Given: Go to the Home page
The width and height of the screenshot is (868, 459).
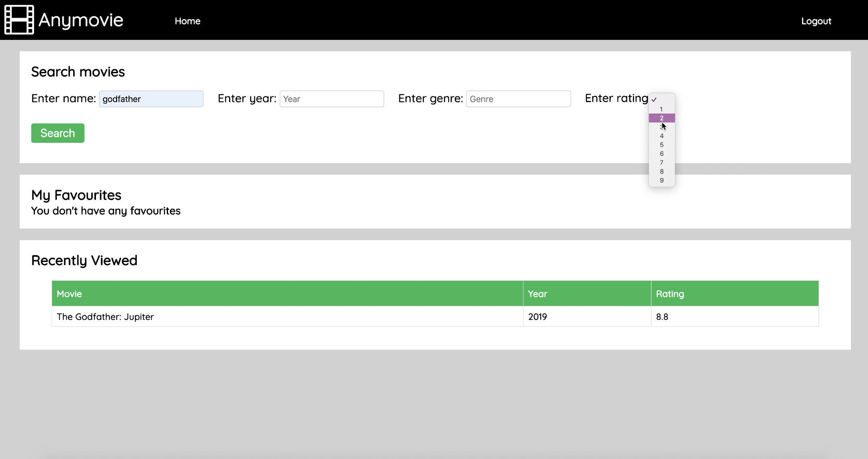Looking at the screenshot, I should 188,21.
